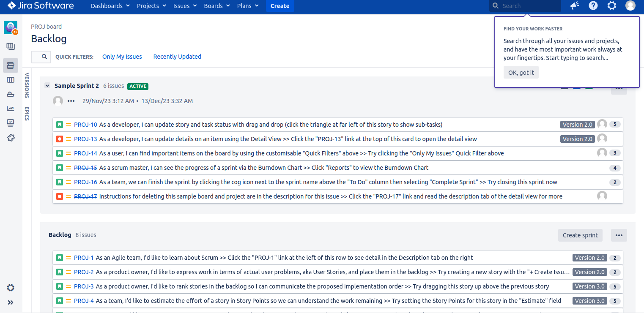Click the assignee avatar on PROJ-10 row
Image resolution: width=644 pixels, height=313 pixels.
point(602,124)
